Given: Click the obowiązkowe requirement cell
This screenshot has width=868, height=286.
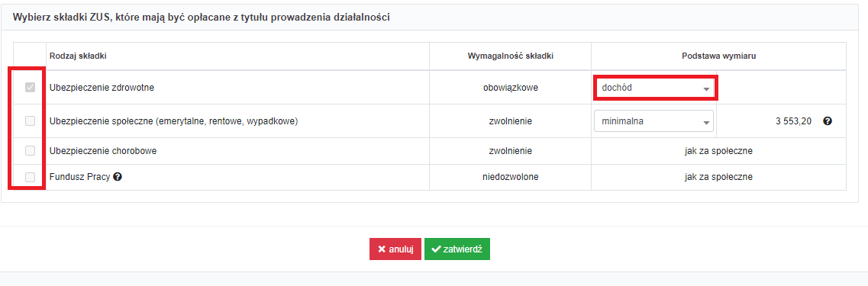Looking at the screenshot, I should pos(511,88).
